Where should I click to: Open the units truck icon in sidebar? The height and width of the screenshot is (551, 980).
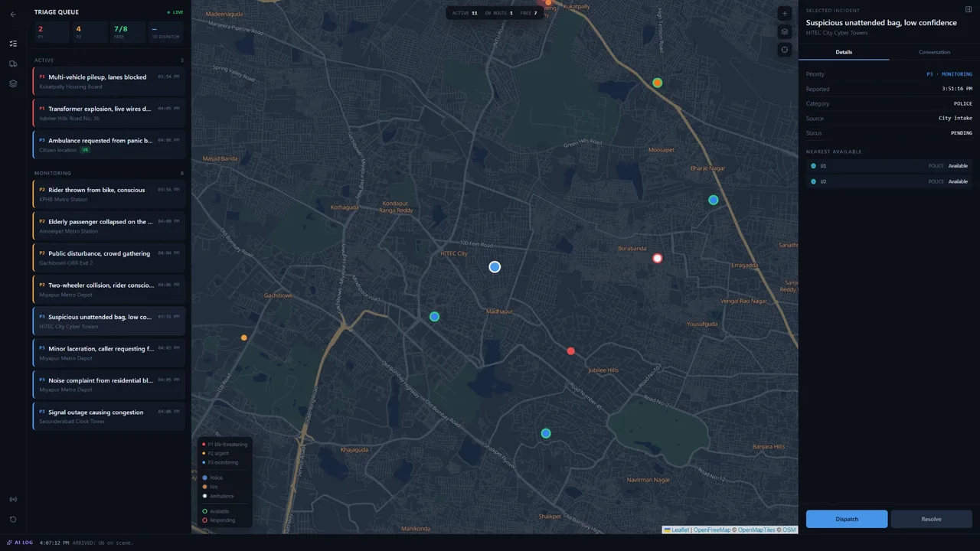pyautogui.click(x=13, y=64)
